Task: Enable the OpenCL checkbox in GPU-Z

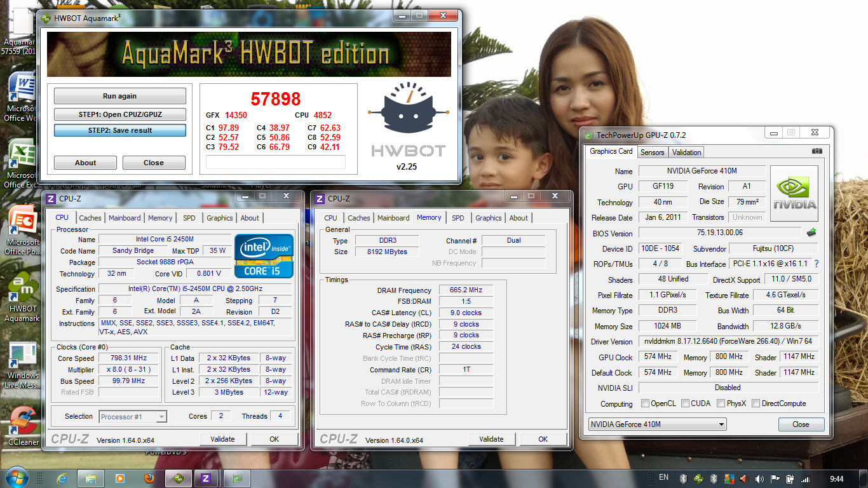Action: (646, 403)
